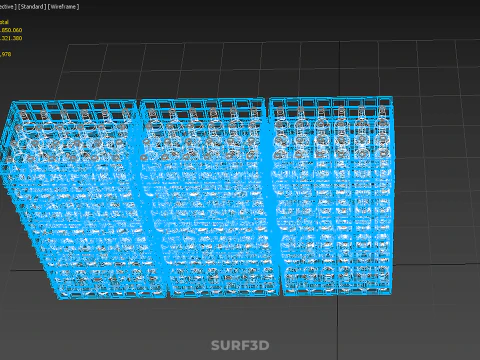Open the partially hidden Perspective view menu

pyautogui.click(x=8, y=7)
